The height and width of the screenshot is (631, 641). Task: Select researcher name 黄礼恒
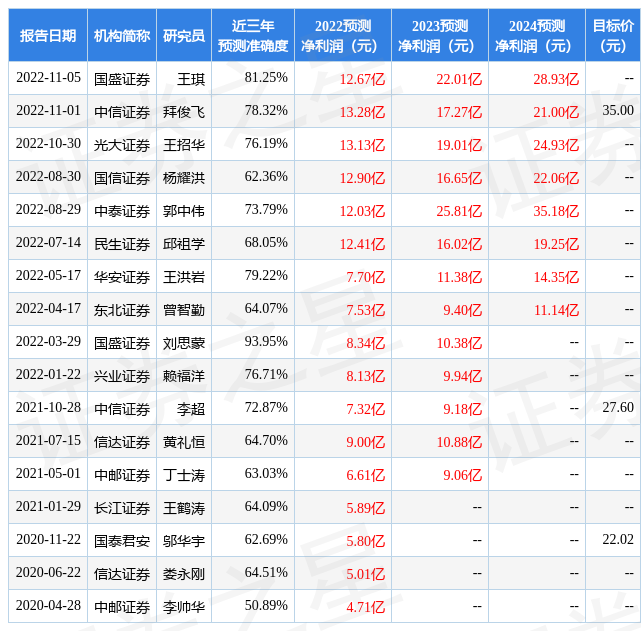click(184, 442)
